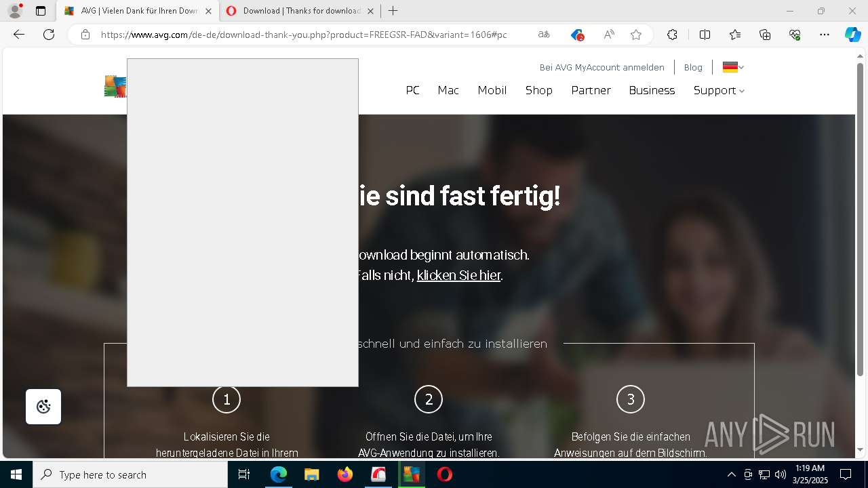Switch to the Opera Download tab
Image resolution: width=868 pixels, height=488 pixels.
click(x=300, y=11)
